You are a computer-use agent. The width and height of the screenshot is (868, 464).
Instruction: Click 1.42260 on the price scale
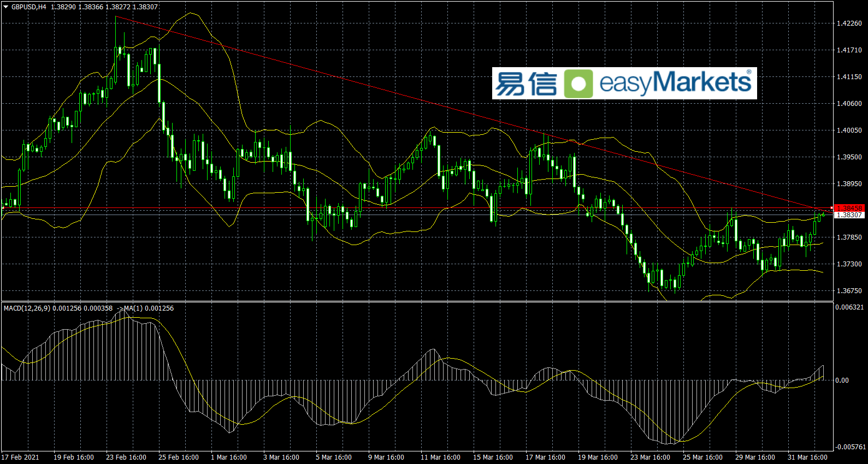tap(849, 23)
